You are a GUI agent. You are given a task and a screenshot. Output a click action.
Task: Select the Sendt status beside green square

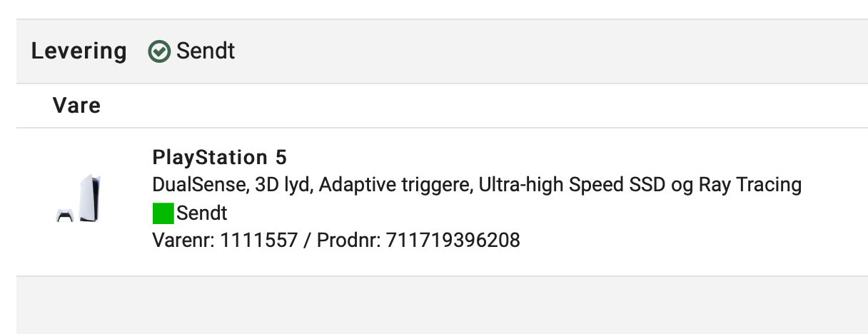[202, 213]
